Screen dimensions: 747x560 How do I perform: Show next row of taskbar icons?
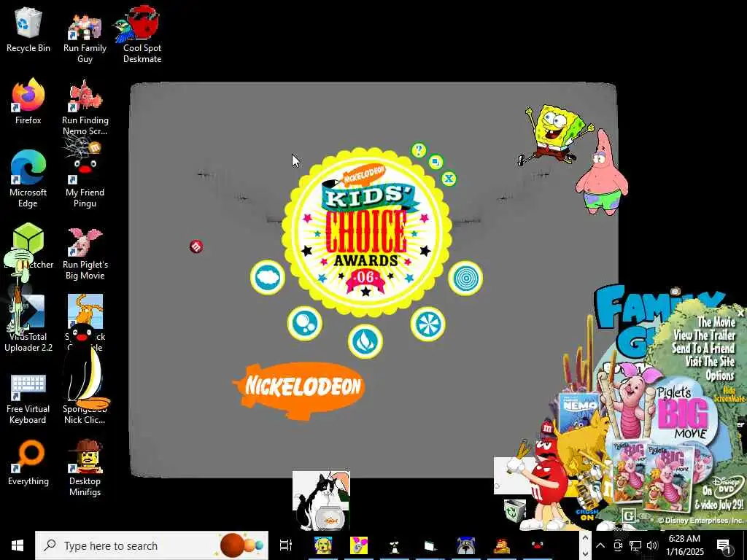click(x=585, y=553)
